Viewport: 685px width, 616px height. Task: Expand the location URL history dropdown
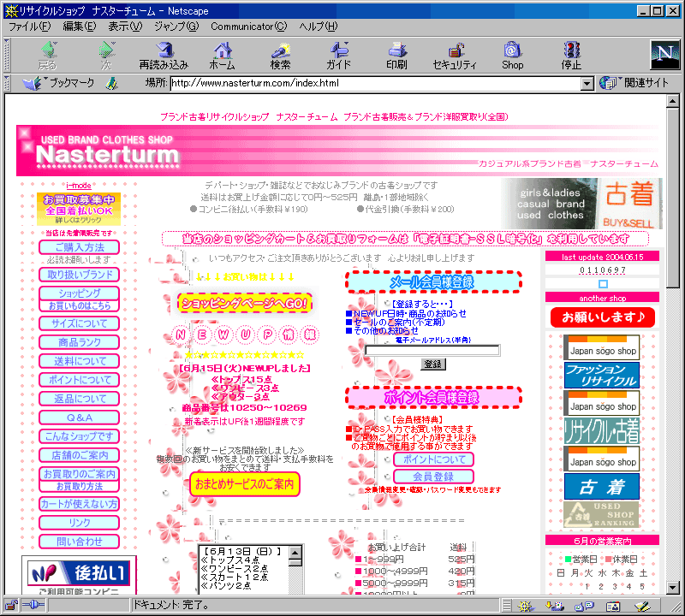point(587,83)
